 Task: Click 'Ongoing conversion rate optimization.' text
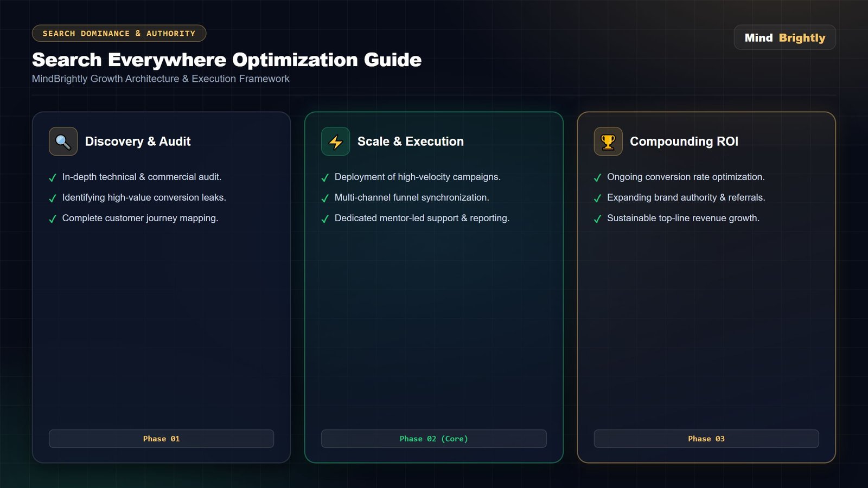point(686,177)
